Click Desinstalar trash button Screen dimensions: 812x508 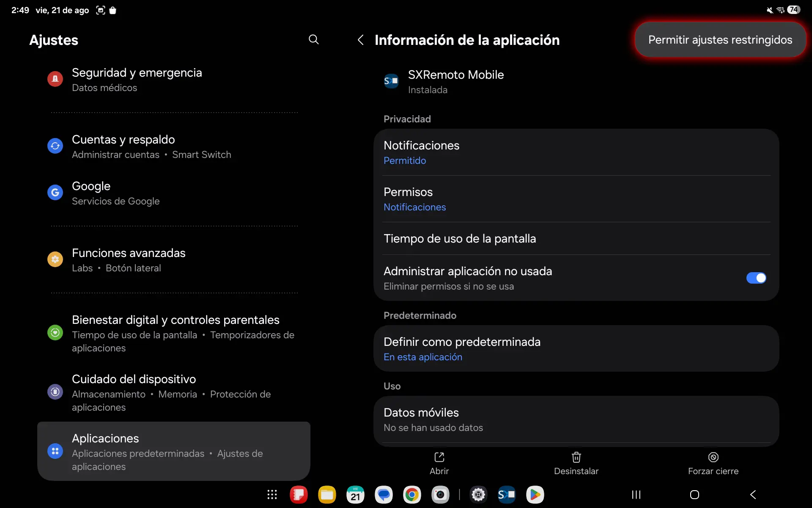[x=576, y=464]
